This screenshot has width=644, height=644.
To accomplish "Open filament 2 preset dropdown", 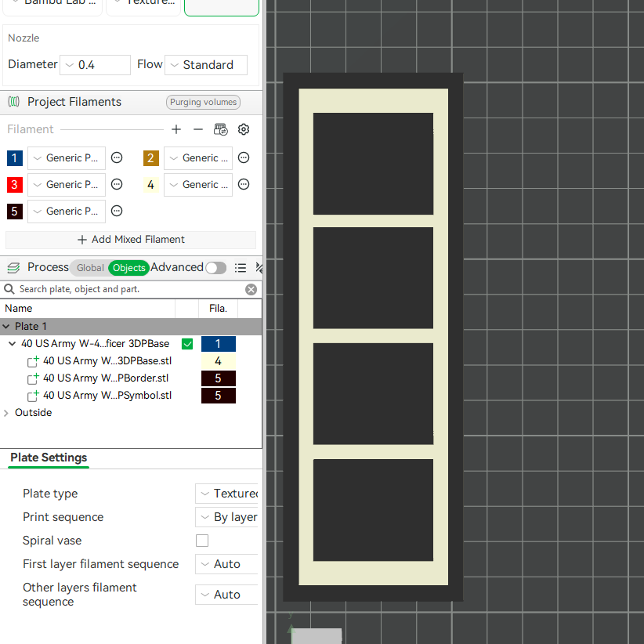I will pos(198,158).
